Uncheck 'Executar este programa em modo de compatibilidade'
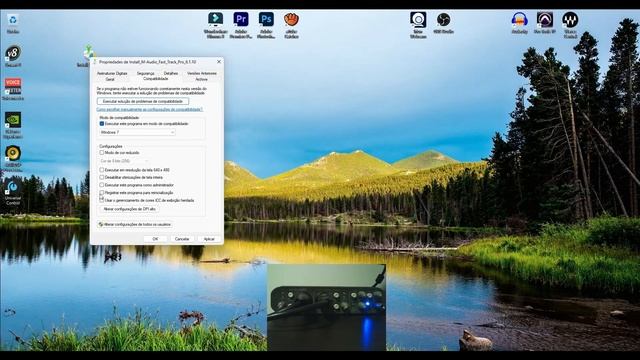The height and width of the screenshot is (360, 640). tap(102, 124)
